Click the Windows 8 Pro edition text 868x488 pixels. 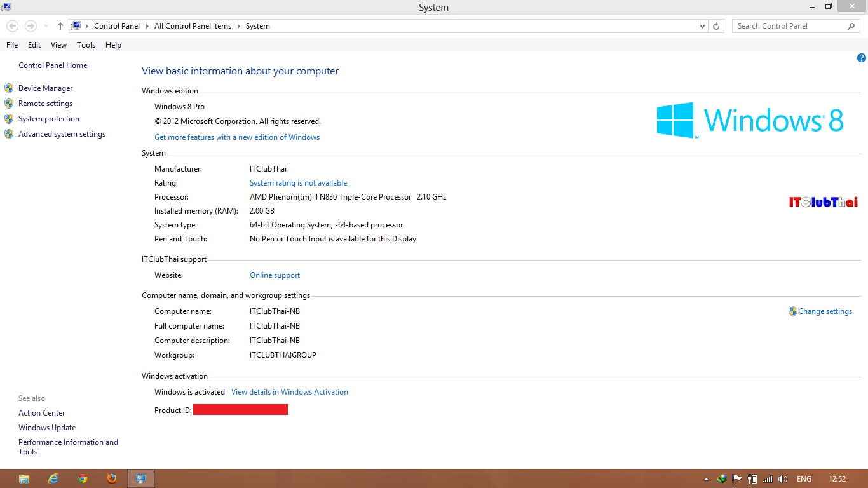point(180,107)
